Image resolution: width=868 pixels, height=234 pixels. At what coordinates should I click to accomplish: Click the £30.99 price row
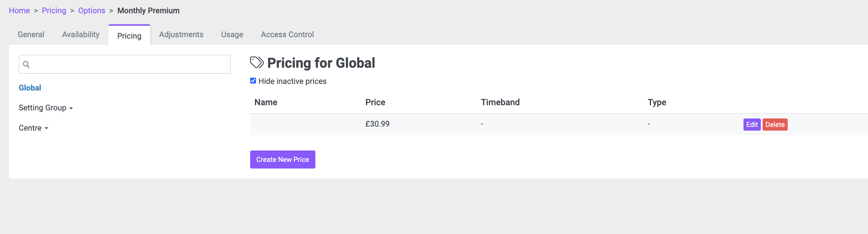[559, 124]
